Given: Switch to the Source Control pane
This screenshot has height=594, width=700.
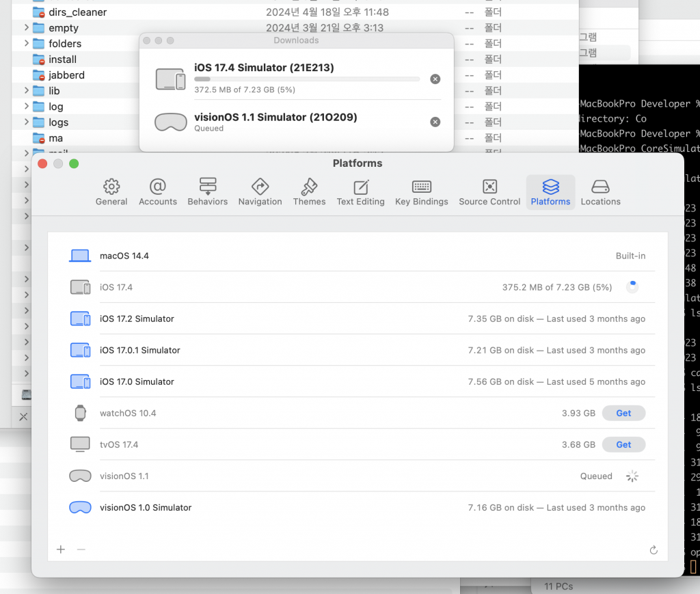Looking at the screenshot, I should (x=489, y=192).
